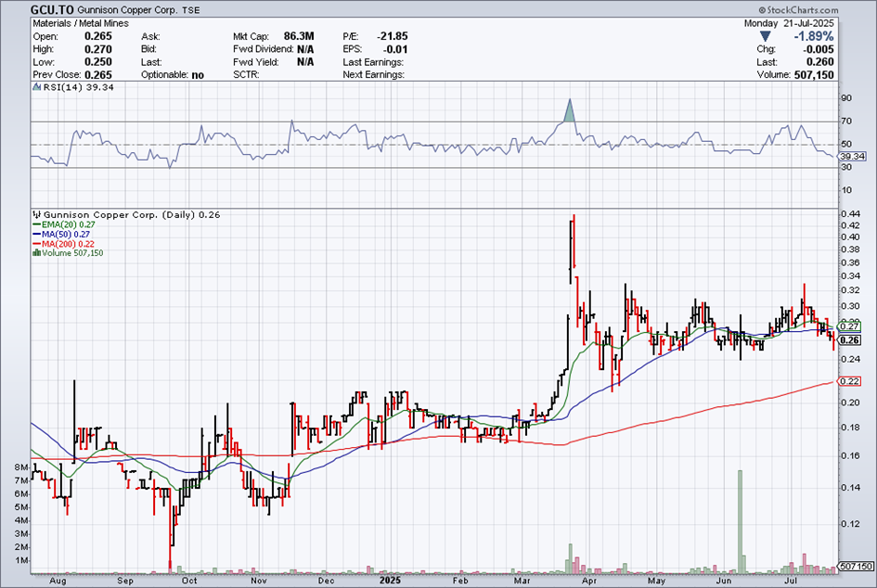877x588 pixels.
Task: Select the Prev Close value 0.265
Action: pos(97,75)
